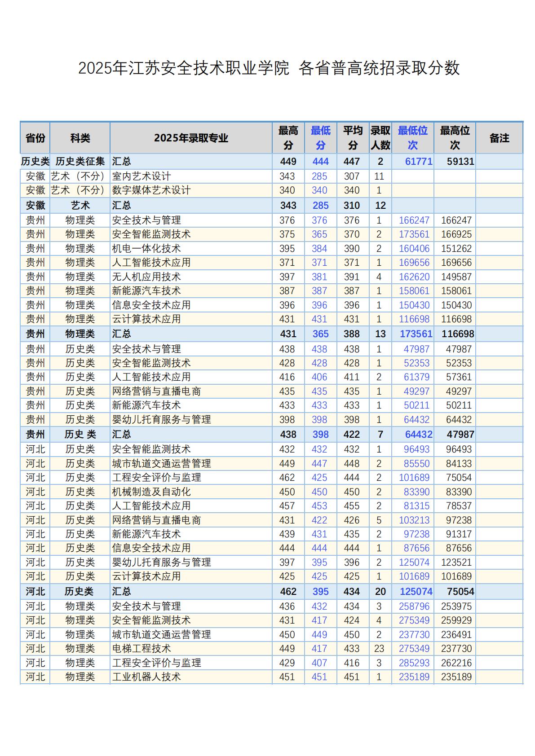Click admitted count 23 in 电梯工程技术 row
This screenshot has height=756, width=535.
(x=379, y=648)
